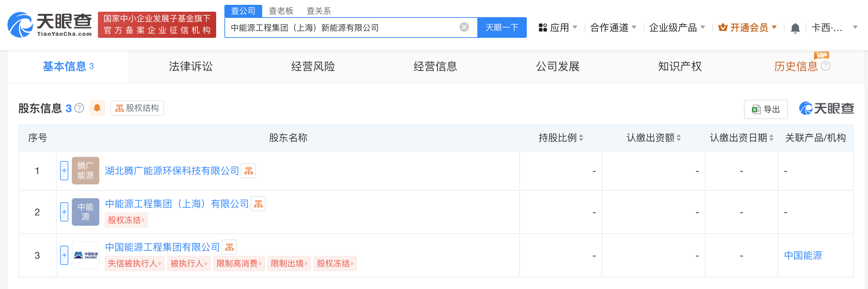Switch to 查老板 search tab
This screenshot has width=868, height=289.
click(281, 11)
